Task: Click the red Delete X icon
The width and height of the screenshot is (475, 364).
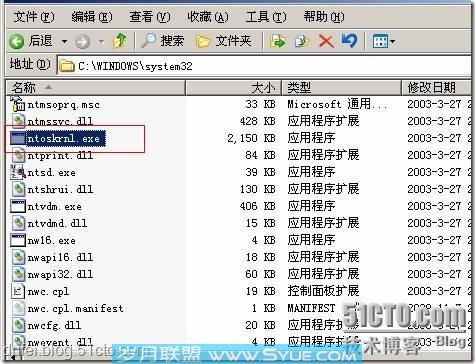Action: 326,41
